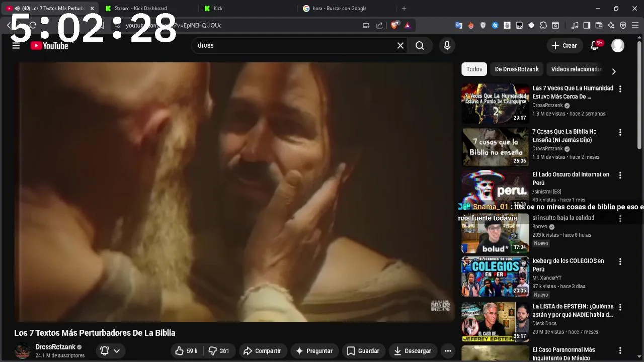Click the video player frame
The width and height of the screenshot is (644, 362).
(x=234, y=192)
